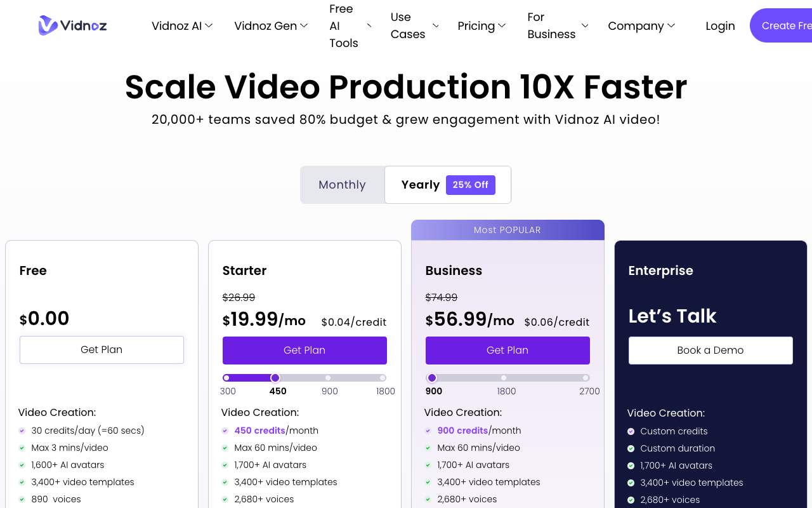Click the Scale Video Production 10X Faster heading
812x508 pixels.
pyautogui.click(x=406, y=86)
